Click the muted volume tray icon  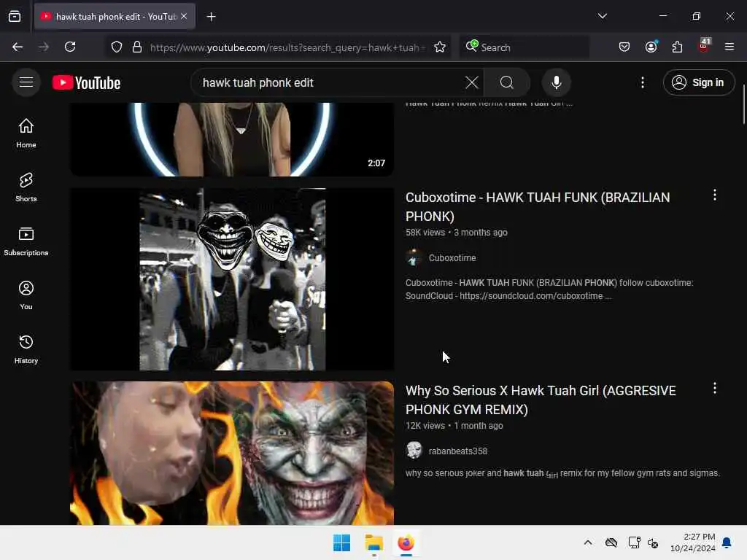(x=653, y=542)
